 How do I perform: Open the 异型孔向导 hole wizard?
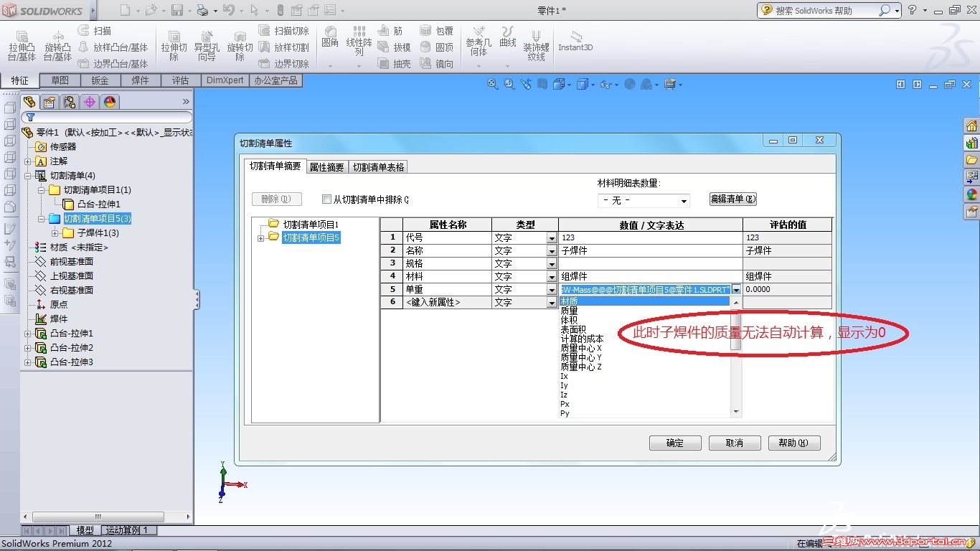click(207, 46)
